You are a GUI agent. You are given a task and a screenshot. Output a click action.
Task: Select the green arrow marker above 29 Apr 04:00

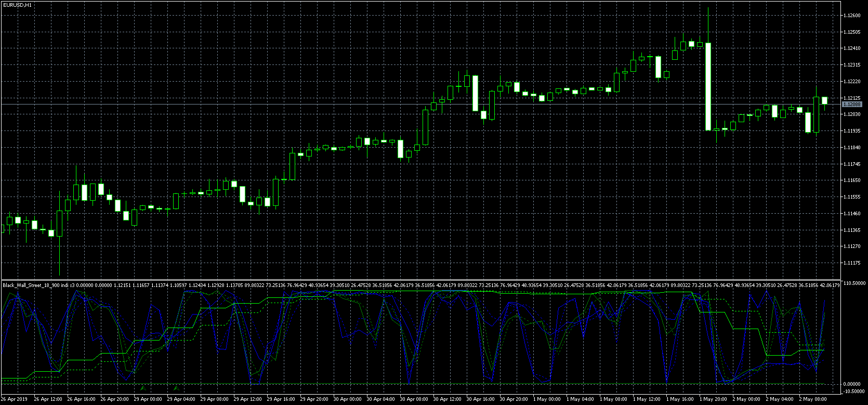176,388
